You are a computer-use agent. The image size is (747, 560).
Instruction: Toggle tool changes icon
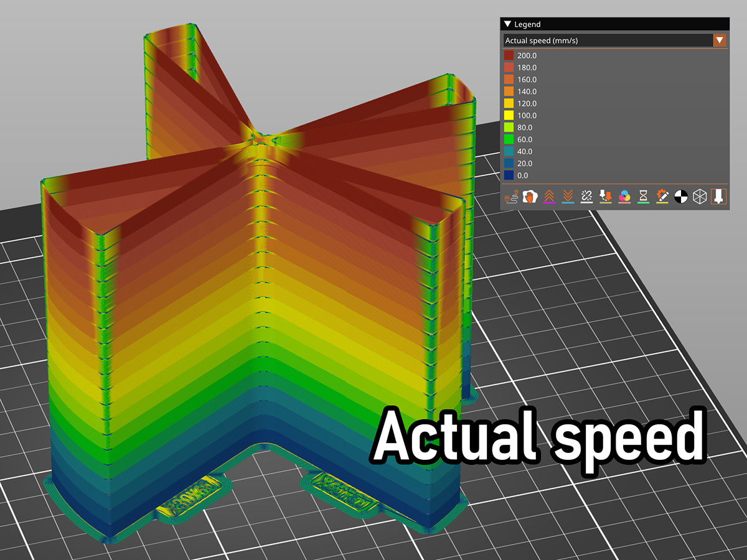(605, 197)
